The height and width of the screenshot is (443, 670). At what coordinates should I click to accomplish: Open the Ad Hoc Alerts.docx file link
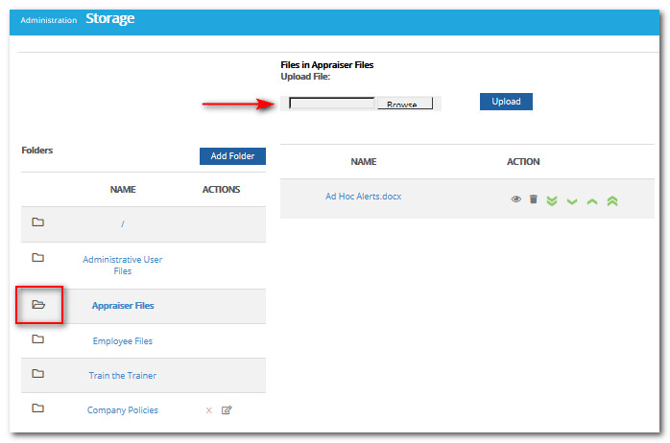coord(363,196)
